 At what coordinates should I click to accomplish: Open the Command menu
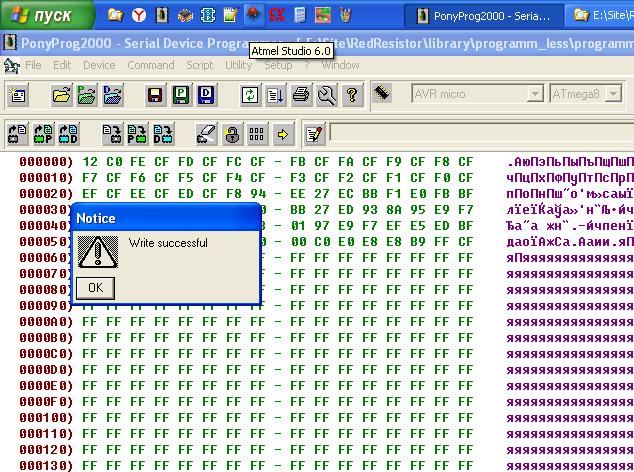tap(150, 65)
